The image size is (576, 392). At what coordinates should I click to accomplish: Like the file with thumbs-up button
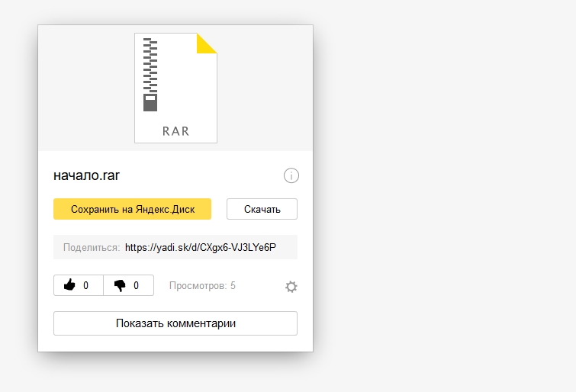pos(79,285)
